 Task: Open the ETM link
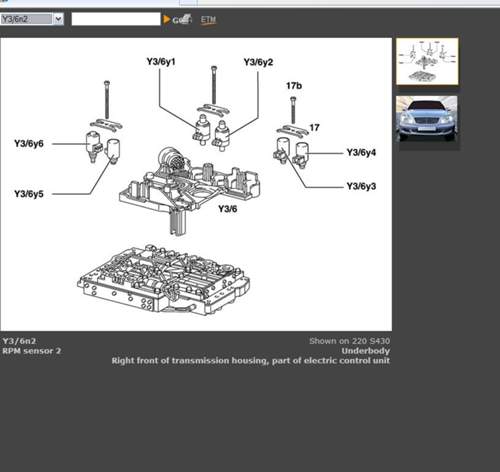[208, 20]
